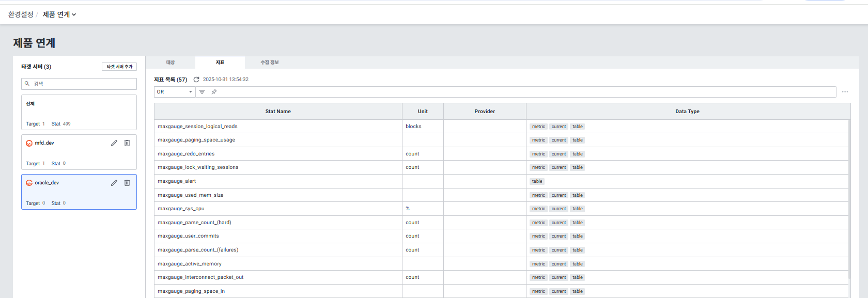Expand the OR condition dropdown
This screenshot has width=868, height=298.
(x=175, y=92)
